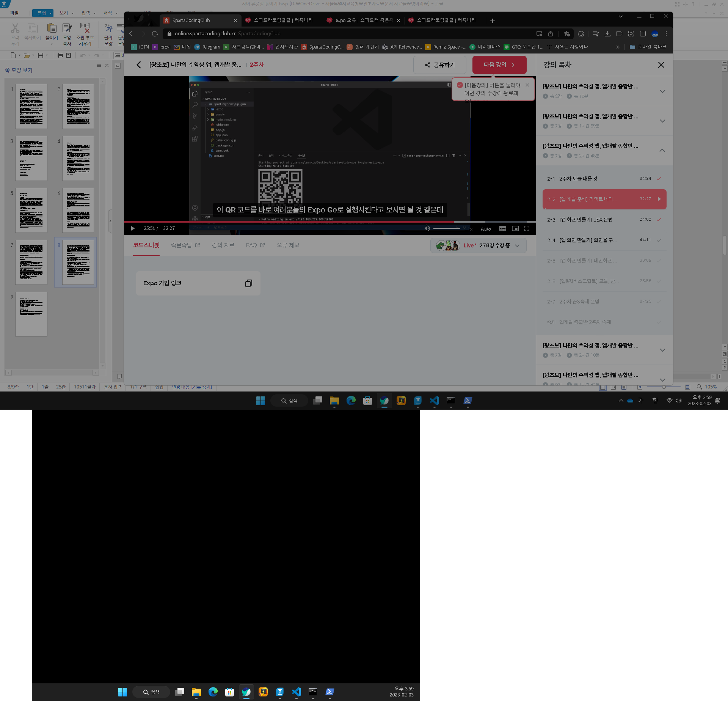This screenshot has width=728, height=701.
Task: Click the screen capture icon in browser toolbar
Action: pyautogui.click(x=631, y=34)
